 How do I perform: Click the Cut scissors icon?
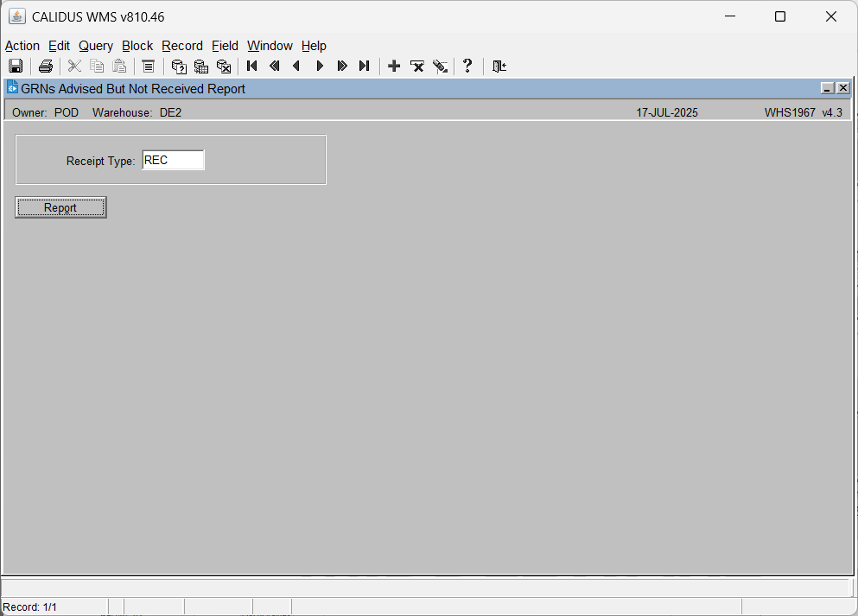(x=74, y=67)
